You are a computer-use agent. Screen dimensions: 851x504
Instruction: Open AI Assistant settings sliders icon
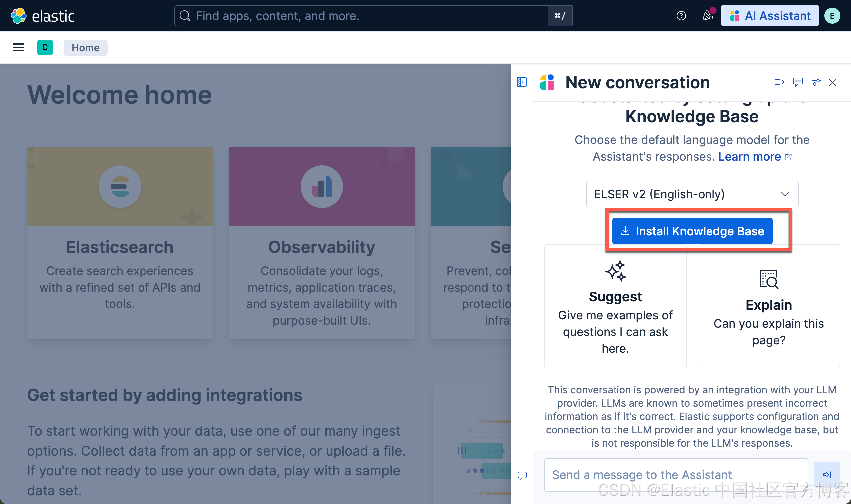816,82
